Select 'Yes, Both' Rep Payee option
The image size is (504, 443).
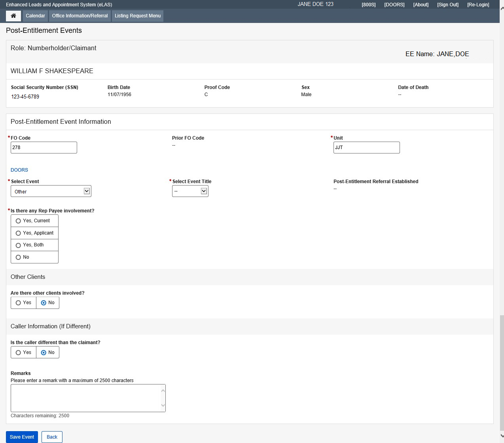pyautogui.click(x=18, y=245)
